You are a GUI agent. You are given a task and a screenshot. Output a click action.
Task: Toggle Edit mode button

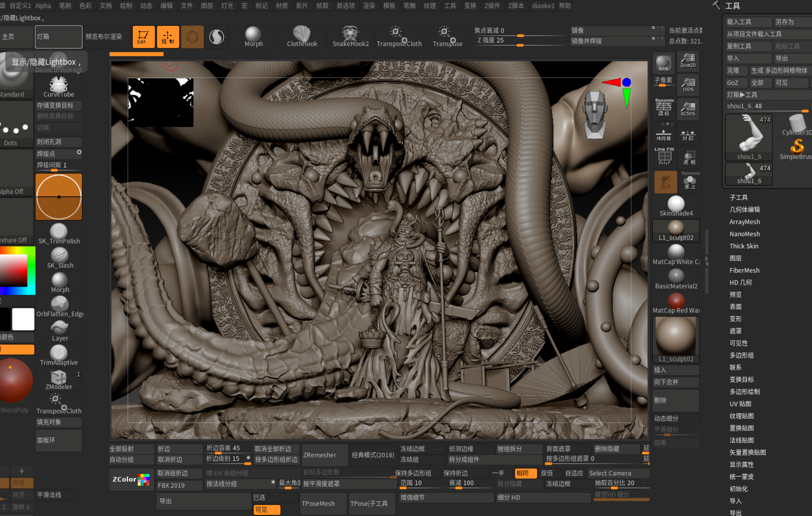pyautogui.click(x=143, y=37)
